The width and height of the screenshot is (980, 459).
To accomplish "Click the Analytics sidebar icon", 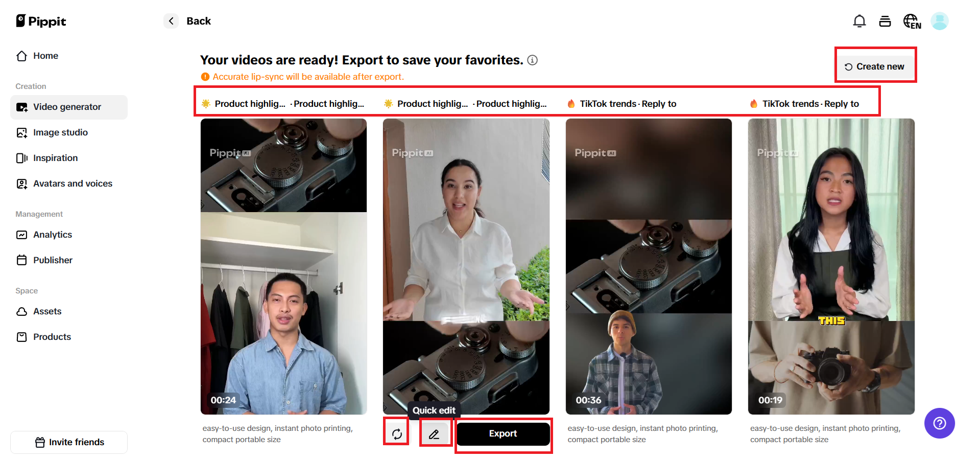I will coord(21,235).
